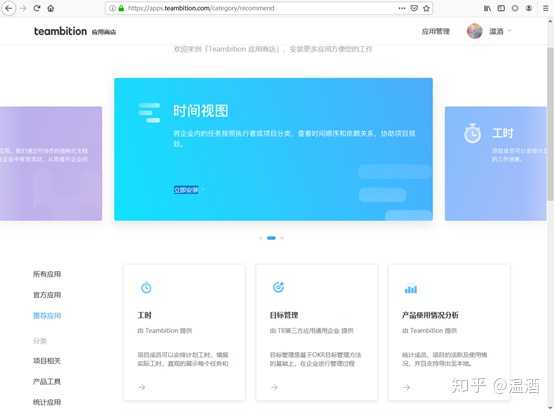Open the 产品使用情况分析 card arrow

406,387
